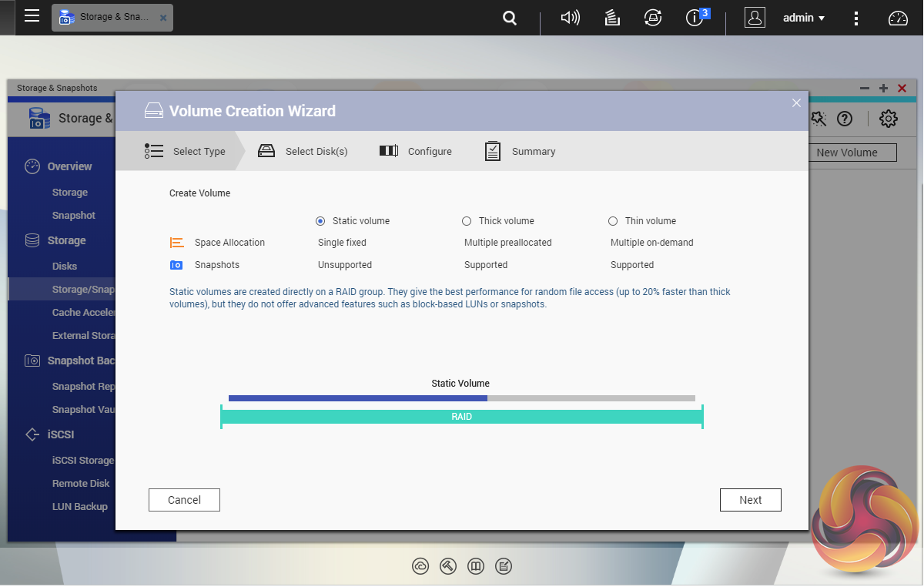Open the settings gear in Storage window
Image resolution: width=924 pixels, height=587 pixels.
[x=888, y=119]
